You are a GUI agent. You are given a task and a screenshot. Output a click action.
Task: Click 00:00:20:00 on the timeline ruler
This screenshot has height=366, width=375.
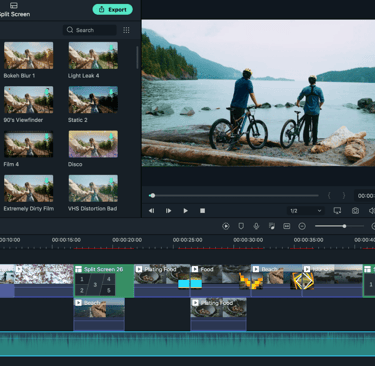[x=127, y=240]
